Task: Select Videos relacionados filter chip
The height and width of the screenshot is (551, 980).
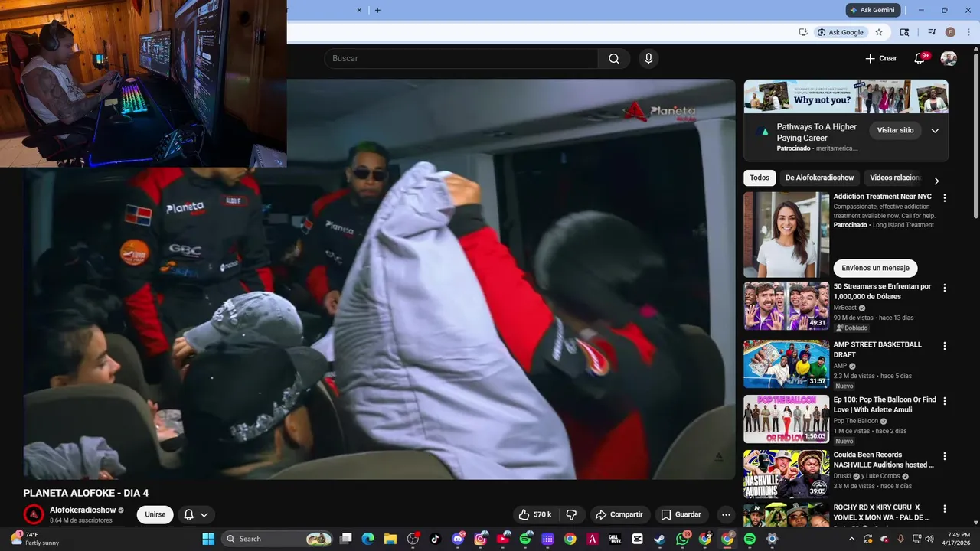Action: 894,178
